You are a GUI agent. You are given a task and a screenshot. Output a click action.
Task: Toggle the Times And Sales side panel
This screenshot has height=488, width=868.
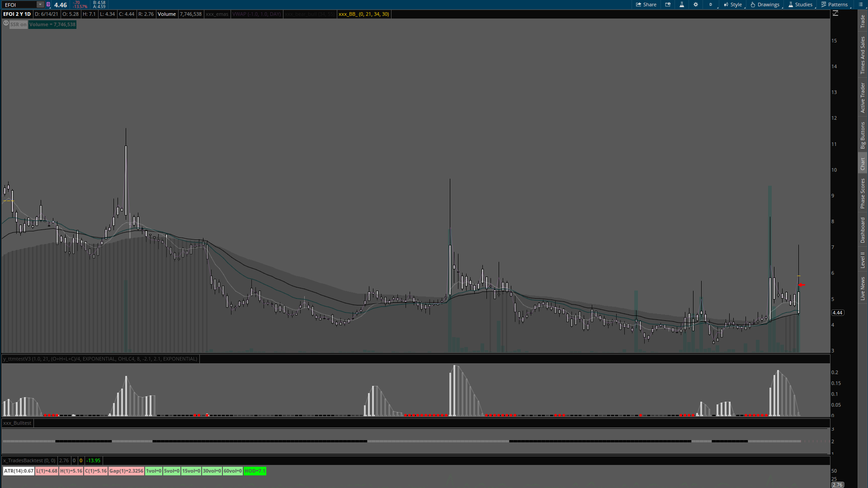(863, 55)
